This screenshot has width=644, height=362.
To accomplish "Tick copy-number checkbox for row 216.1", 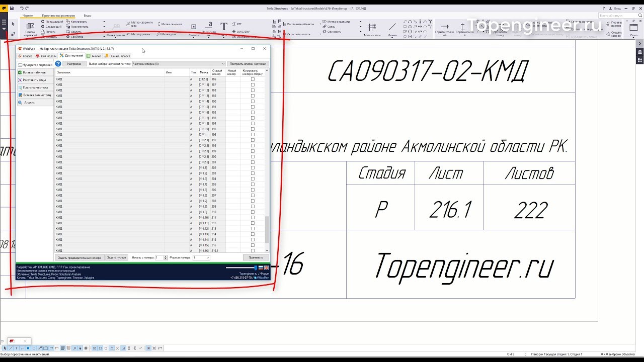I will [x=253, y=250].
